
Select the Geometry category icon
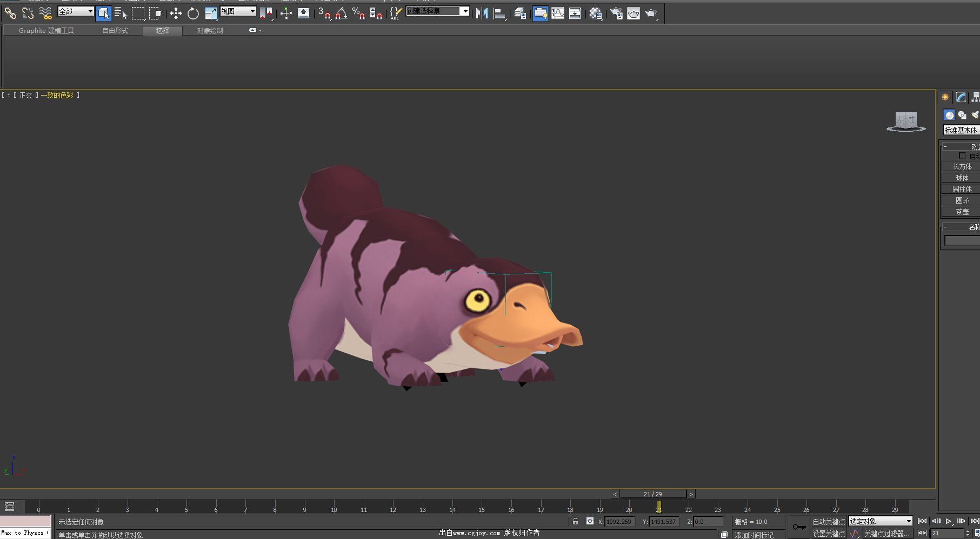[949, 115]
